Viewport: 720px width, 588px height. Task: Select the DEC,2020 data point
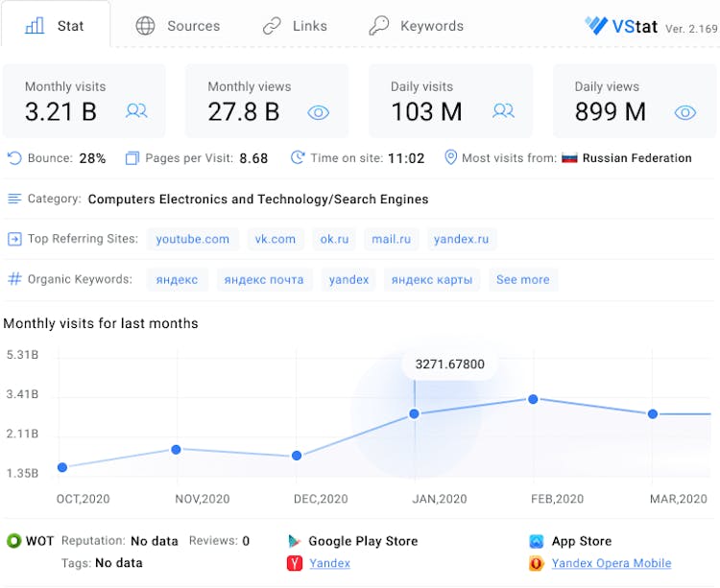pos(297,456)
